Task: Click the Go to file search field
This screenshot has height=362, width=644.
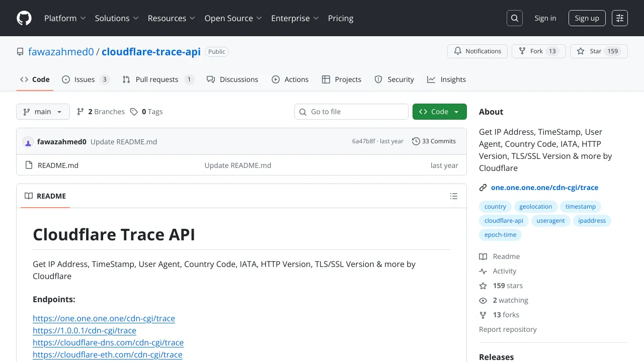Action: point(351,112)
